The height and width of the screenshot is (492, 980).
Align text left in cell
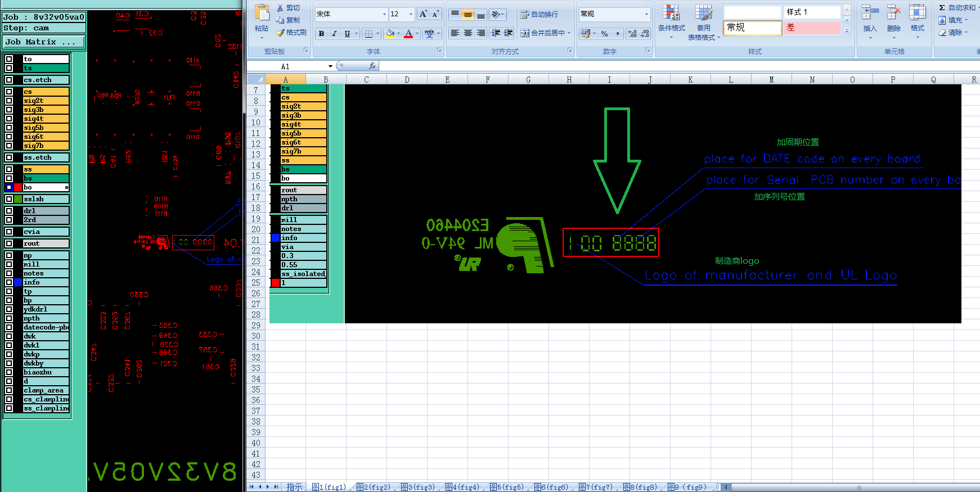click(x=455, y=33)
